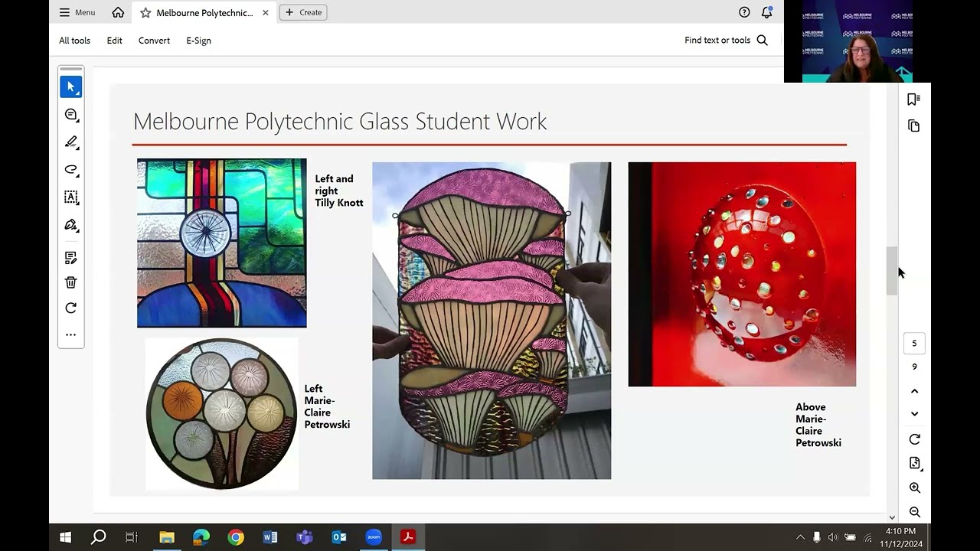This screenshot has height=551, width=980.
Task: Open the Windows Start button
Action: (x=65, y=537)
